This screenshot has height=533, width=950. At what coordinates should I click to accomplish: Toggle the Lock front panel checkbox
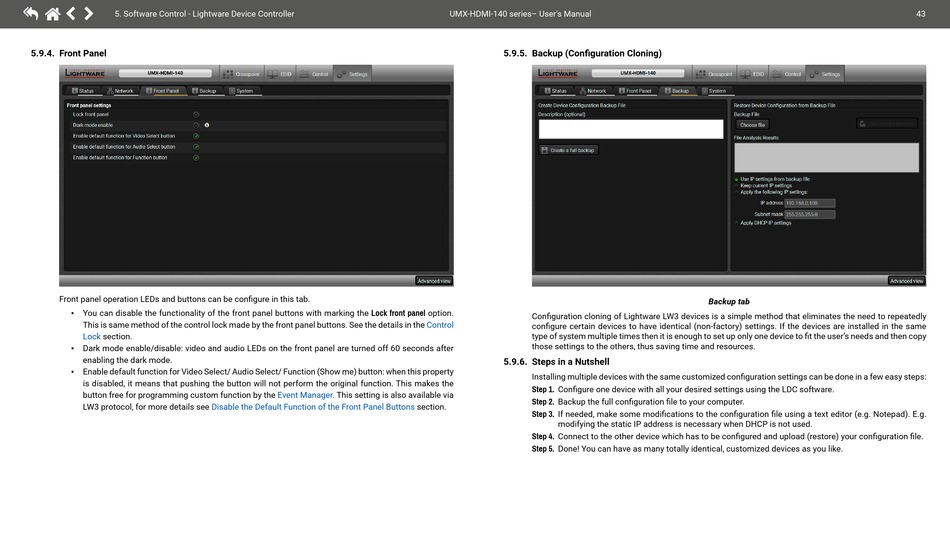click(196, 115)
